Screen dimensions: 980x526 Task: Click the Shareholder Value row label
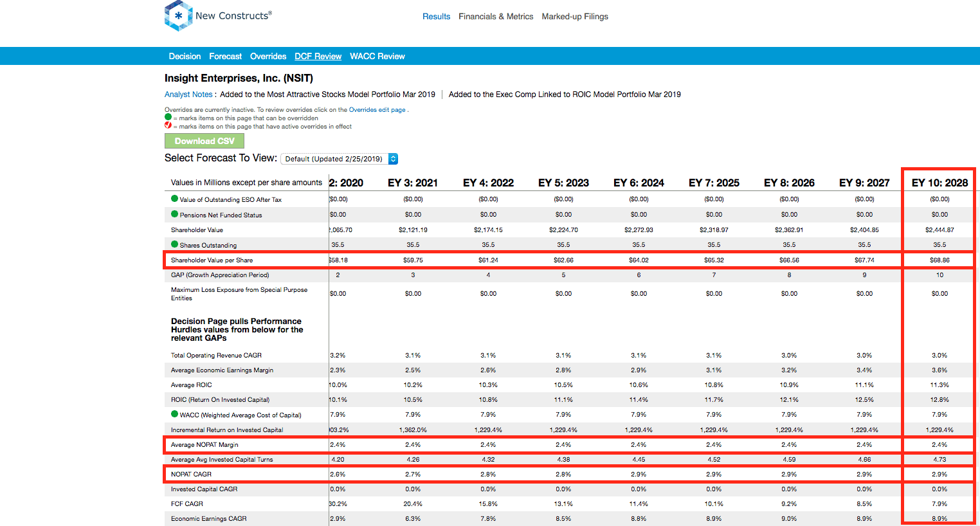[x=197, y=230]
